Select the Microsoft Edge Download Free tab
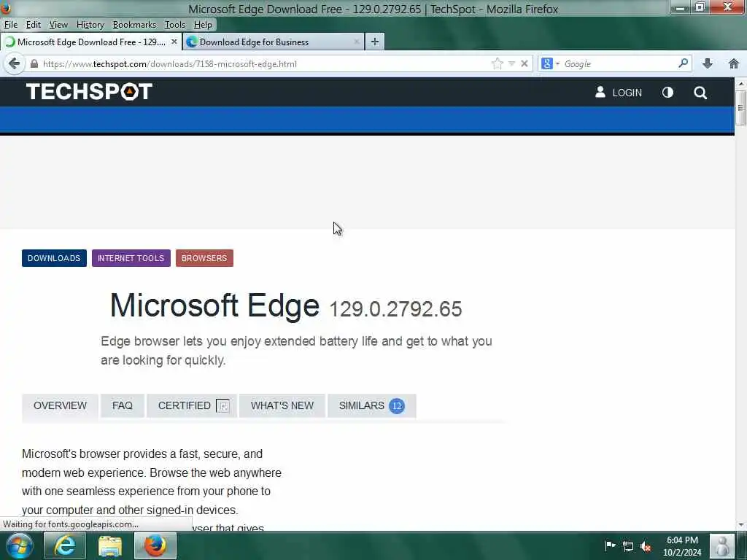The height and width of the screenshot is (560, 747). (x=91, y=42)
